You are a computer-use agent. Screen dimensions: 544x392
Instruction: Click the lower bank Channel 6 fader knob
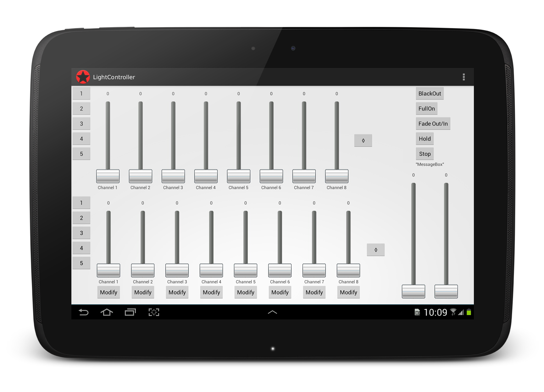[x=280, y=270]
